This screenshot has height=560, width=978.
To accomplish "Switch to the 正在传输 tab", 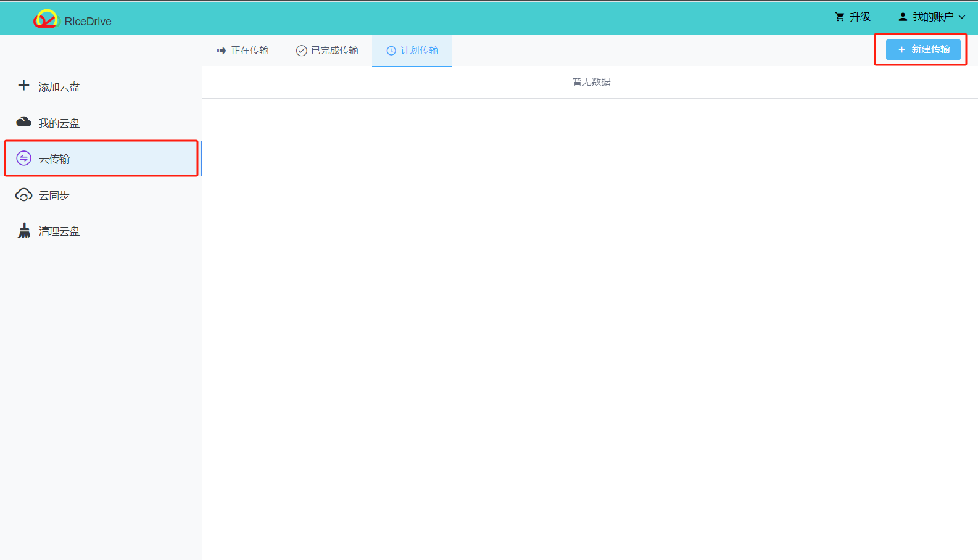I will coord(242,51).
